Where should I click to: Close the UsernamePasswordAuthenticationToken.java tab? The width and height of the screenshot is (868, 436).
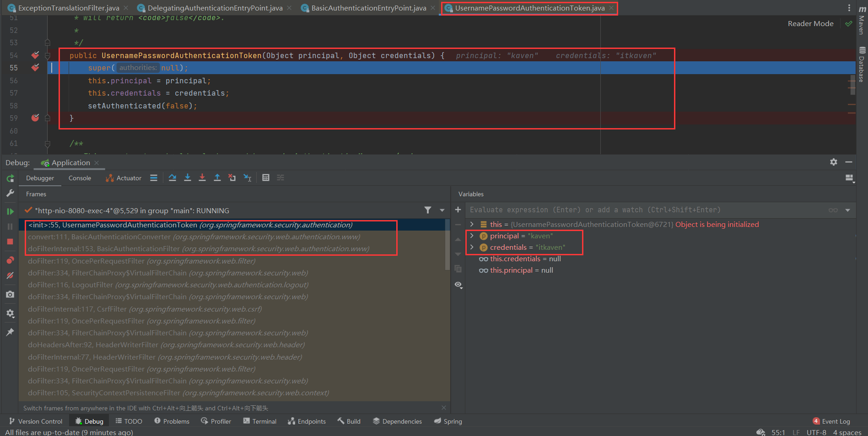(x=611, y=8)
